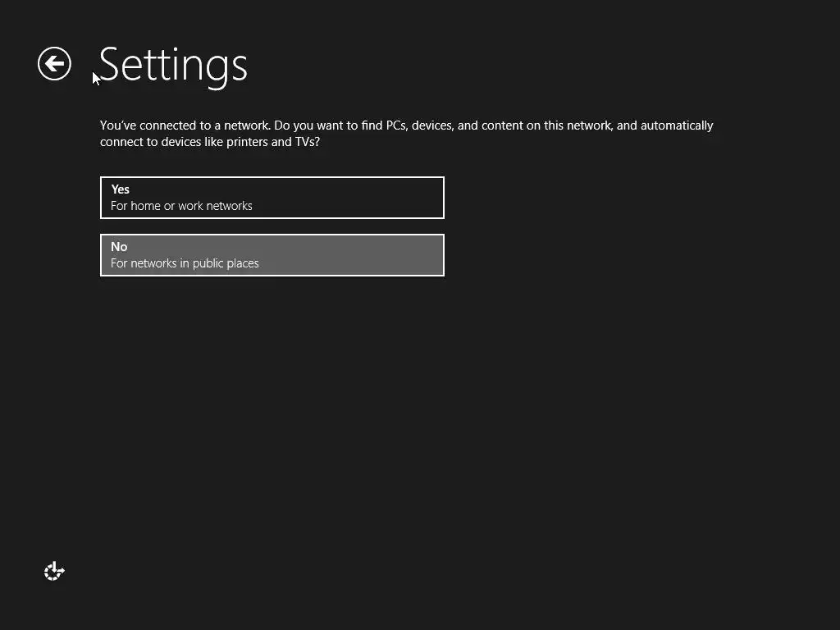Turn on device discovery with the Yes option
This screenshot has width=840, height=630.
(x=272, y=198)
